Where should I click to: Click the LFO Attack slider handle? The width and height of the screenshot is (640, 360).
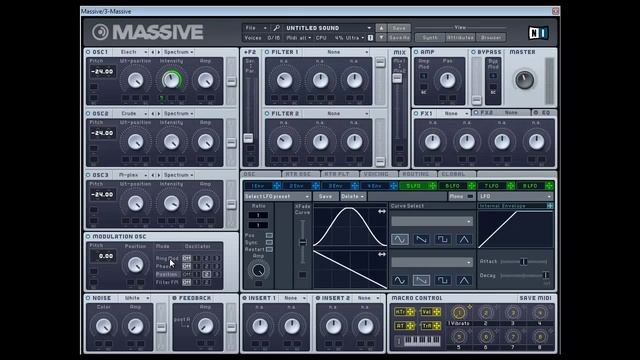point(524,262)
